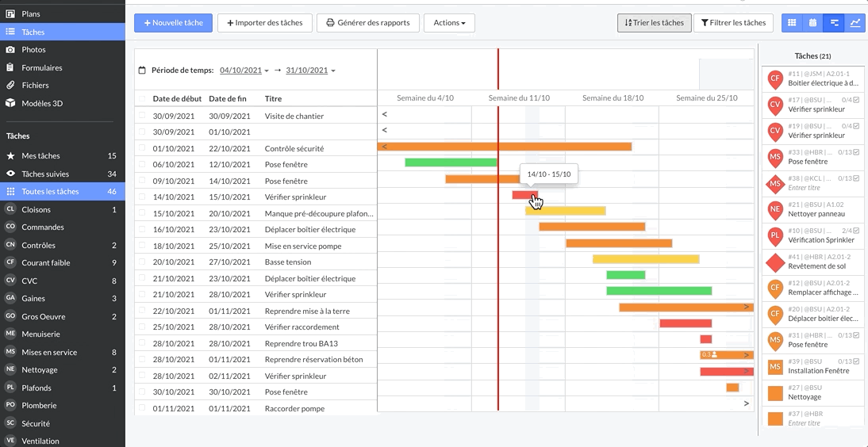Screen dimensions: 868x447
Task: Click the Filtrer les tâches button
Action: [x=734, y=23]
